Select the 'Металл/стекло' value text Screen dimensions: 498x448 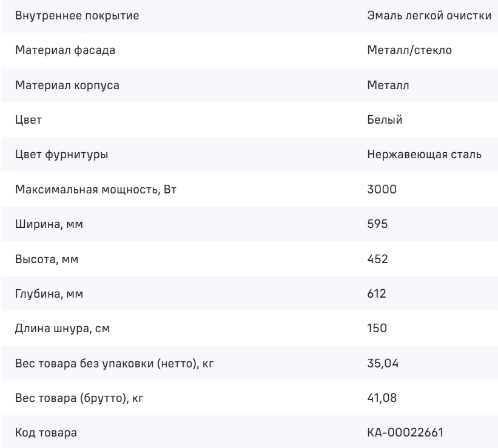coord(408,51)
